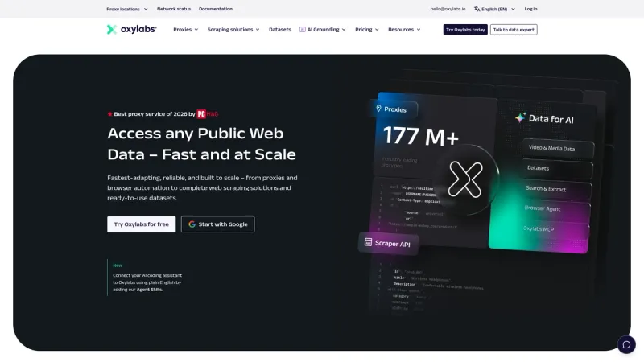Click the Best proxy service of 2026 text

click(155, 114)
